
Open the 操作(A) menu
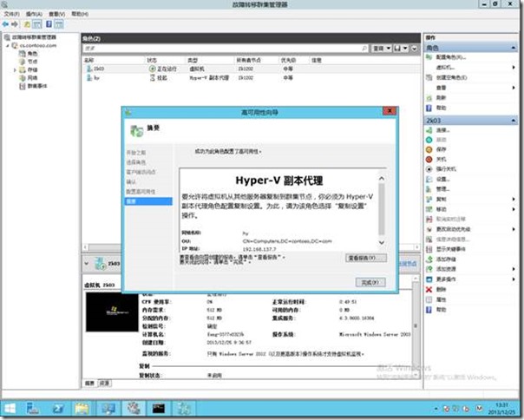[x=34, y=14]
